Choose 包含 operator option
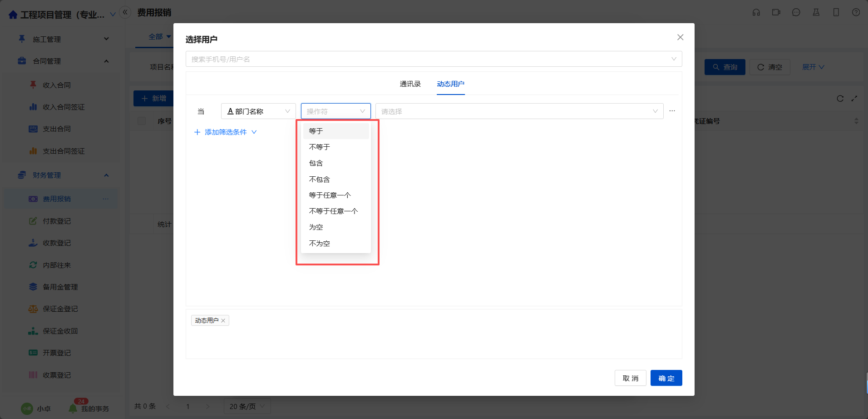Image resolution: width=868 pixels, height=419 pixels. point(316,163)
